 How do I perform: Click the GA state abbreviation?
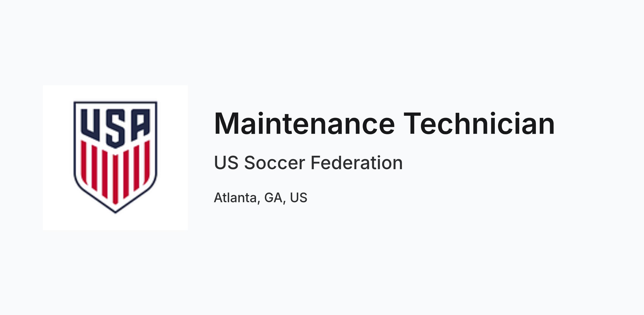(x=273, y=198)
